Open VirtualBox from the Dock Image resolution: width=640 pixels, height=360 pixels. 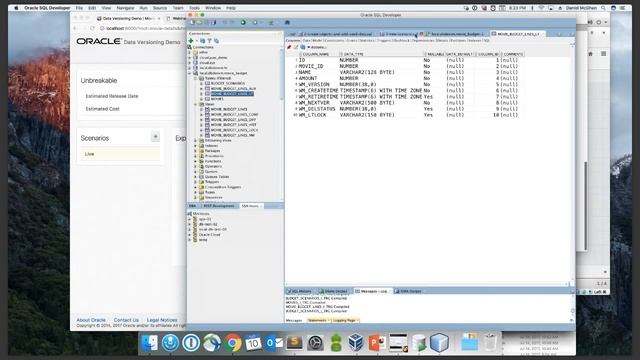pyautogui.click(x=356, y=342)
